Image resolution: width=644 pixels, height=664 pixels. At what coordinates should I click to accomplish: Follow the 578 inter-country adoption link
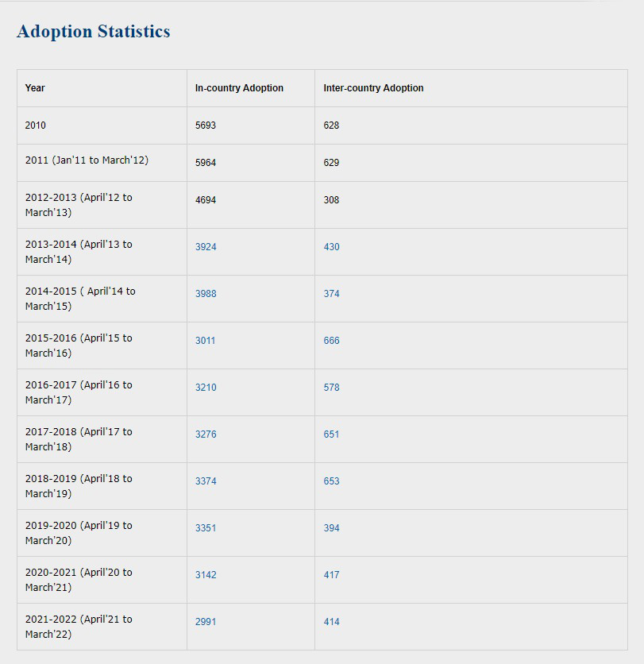(331, 388)
